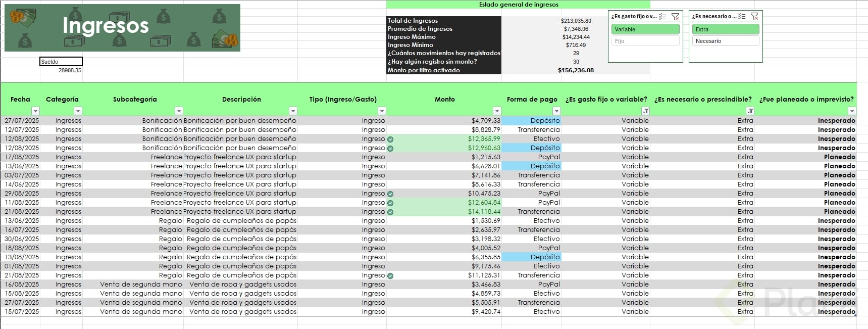
Task: Select the $156,236.08 filtered amount
Action: [576, 70]
